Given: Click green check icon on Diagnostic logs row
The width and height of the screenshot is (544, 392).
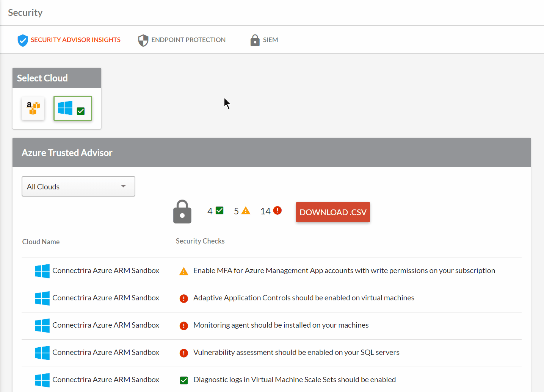Looking at the screenshot, I should click(184, 380).
